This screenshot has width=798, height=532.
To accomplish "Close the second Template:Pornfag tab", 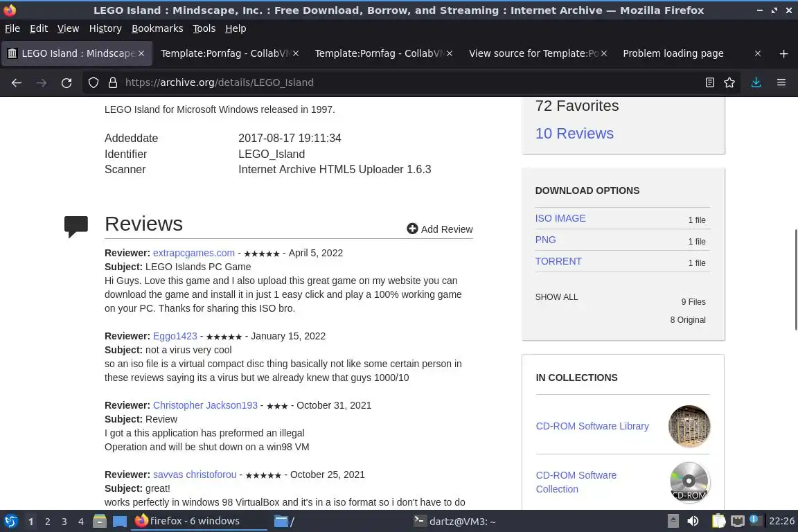I will pos(450,53).
